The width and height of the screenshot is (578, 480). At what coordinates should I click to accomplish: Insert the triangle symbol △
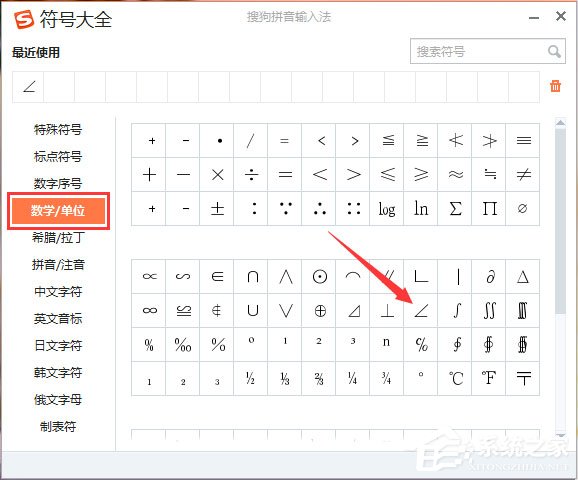523,276
